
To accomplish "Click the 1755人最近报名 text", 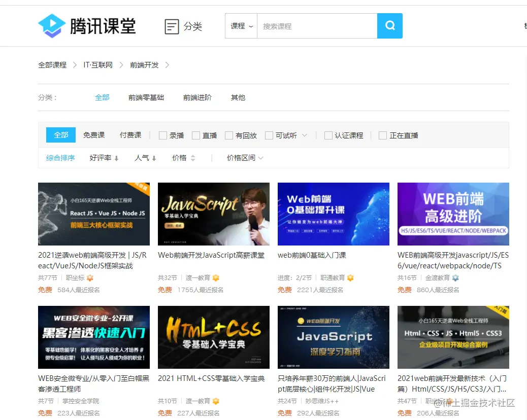I will point(201,290).
